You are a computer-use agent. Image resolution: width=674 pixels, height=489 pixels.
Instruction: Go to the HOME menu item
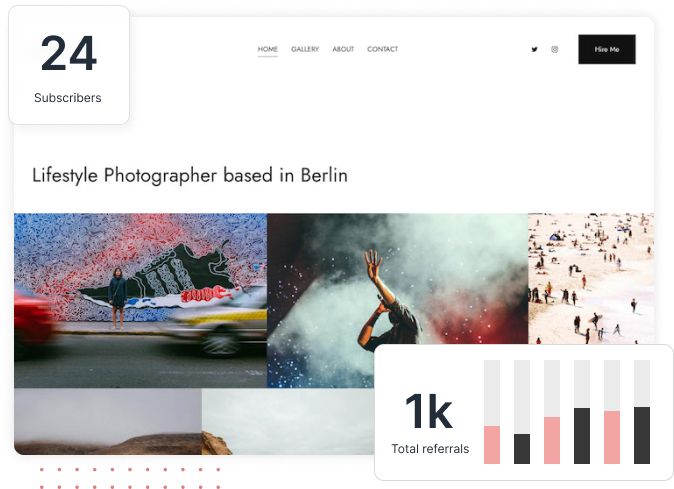(267, 49)
